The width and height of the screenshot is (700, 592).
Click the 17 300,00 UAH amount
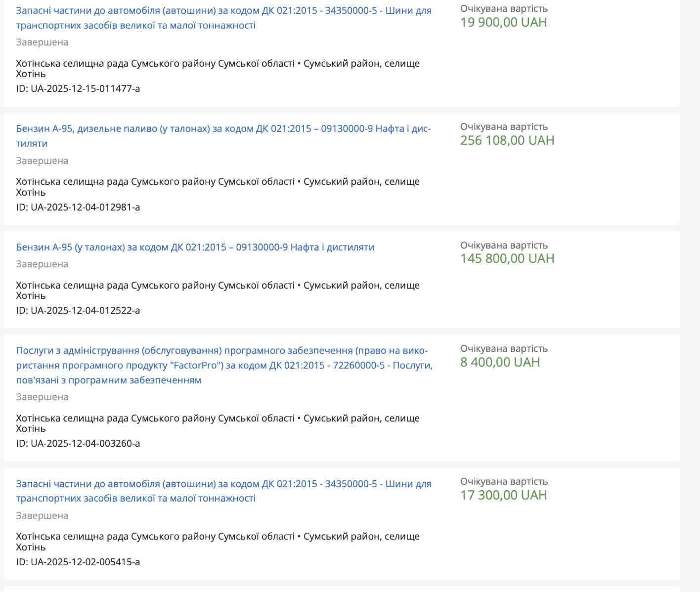pyautogui.click(x=503, y=495)
